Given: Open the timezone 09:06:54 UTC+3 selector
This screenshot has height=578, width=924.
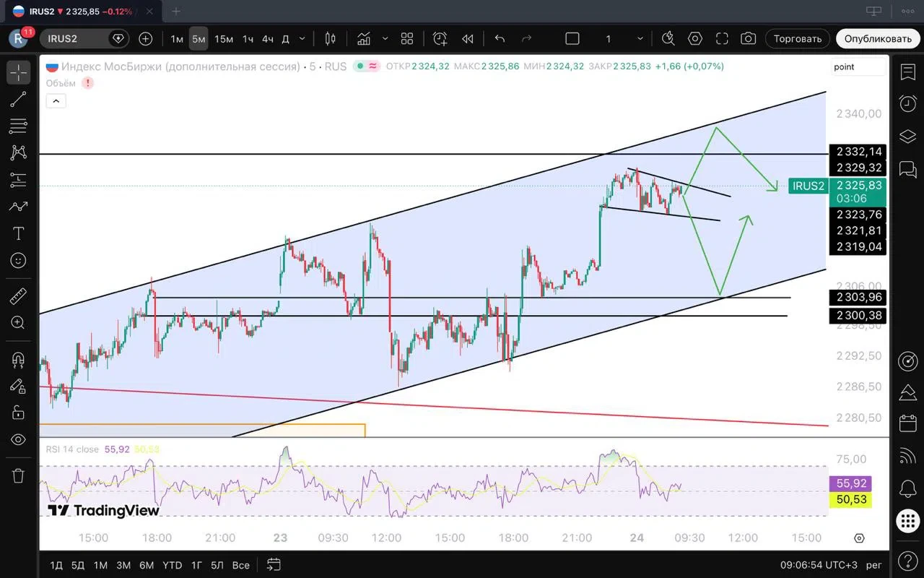Looking at the screenshot, I should coord(819,564).
